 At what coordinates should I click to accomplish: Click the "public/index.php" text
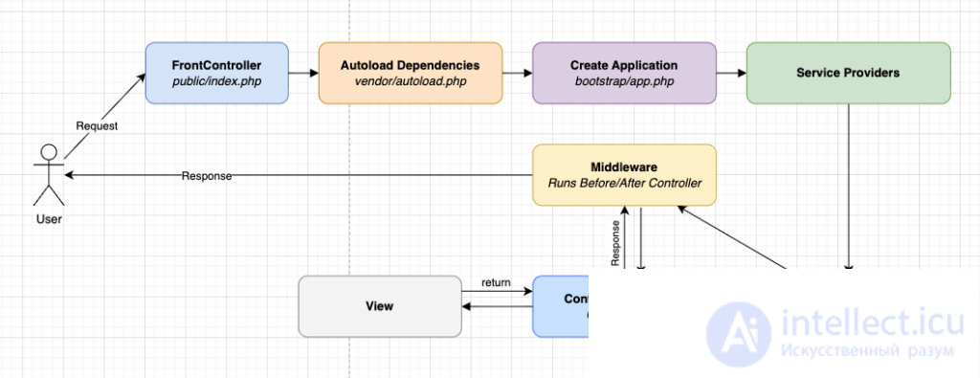[x=217, y=81]
